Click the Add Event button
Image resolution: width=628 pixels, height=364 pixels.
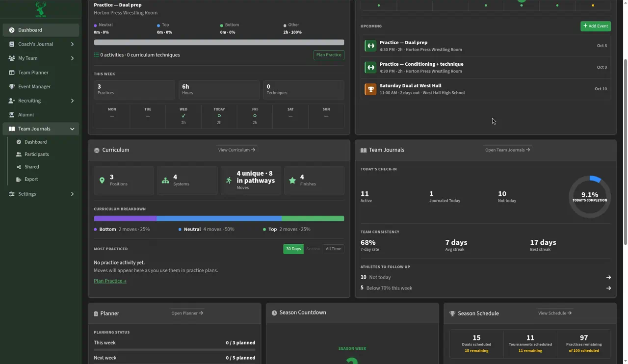tap(596, 26)
